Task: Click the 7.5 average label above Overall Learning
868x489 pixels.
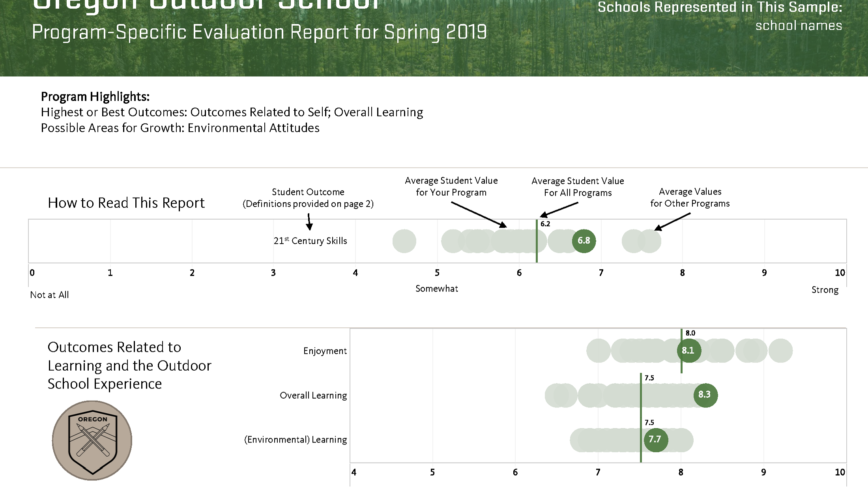Action: (649, 378)
